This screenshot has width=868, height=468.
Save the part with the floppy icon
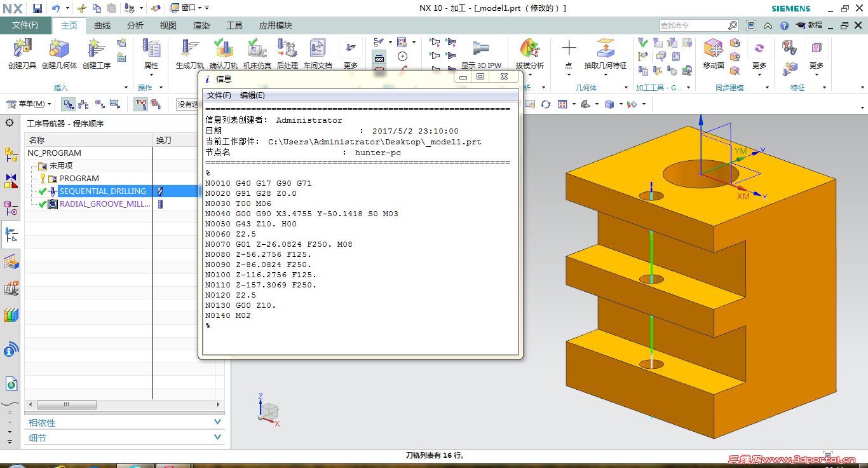tap(37, 8)
